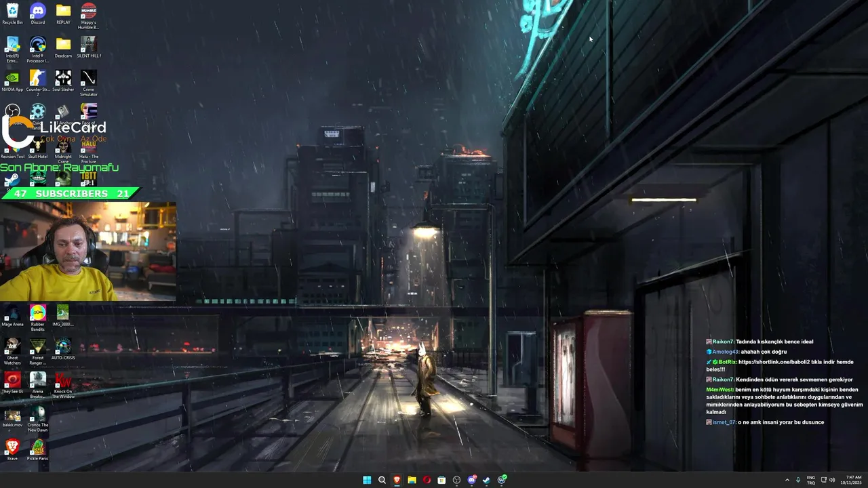868x488 pixels.
Task: Open the Happy's Humble Burger shortcut
Action: click(x=89, y=16)
